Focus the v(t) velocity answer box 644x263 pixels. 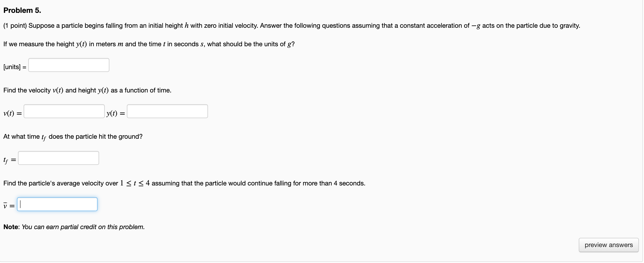(x=64, y=111)
